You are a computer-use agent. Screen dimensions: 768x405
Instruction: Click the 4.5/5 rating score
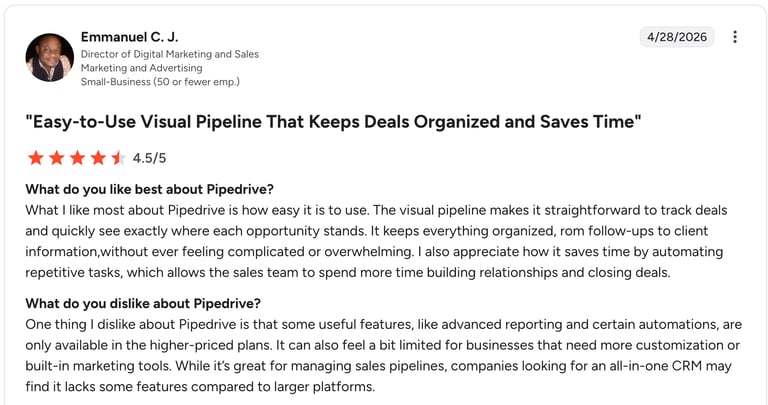pyautogui.click(x=149, y=158)
